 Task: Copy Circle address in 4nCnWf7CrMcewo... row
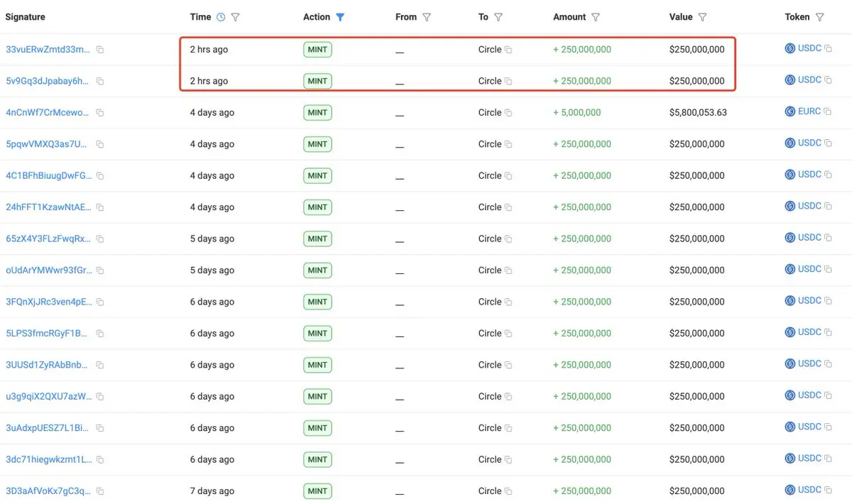(x=508, y=113)
